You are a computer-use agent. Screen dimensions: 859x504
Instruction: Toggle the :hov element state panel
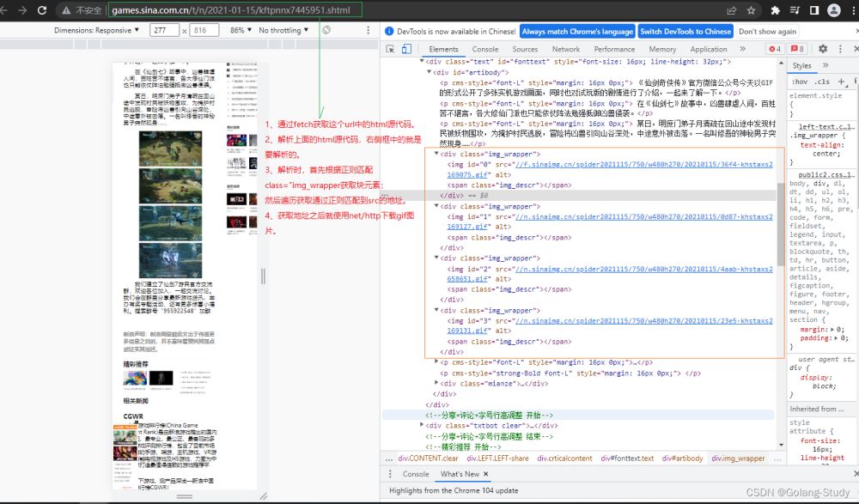click(x=801, y=82)
